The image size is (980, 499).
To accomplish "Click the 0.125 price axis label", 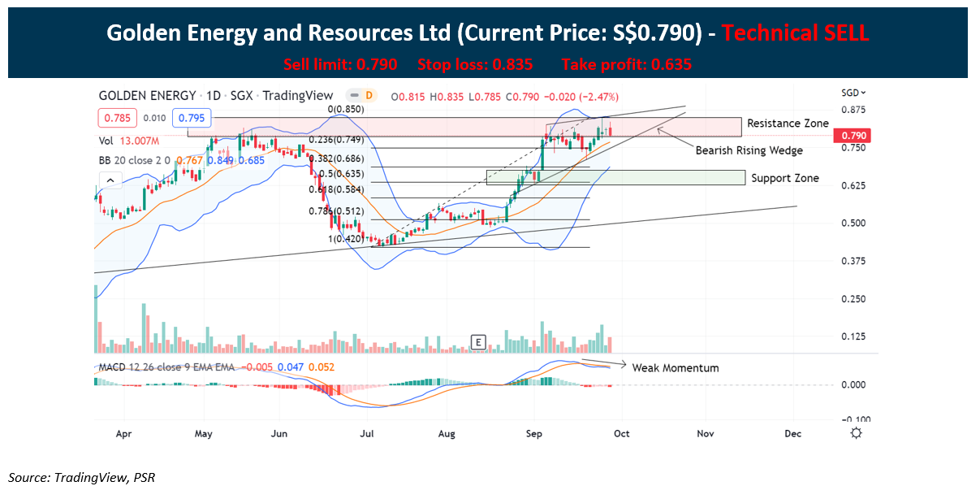I will coord(852,336).
